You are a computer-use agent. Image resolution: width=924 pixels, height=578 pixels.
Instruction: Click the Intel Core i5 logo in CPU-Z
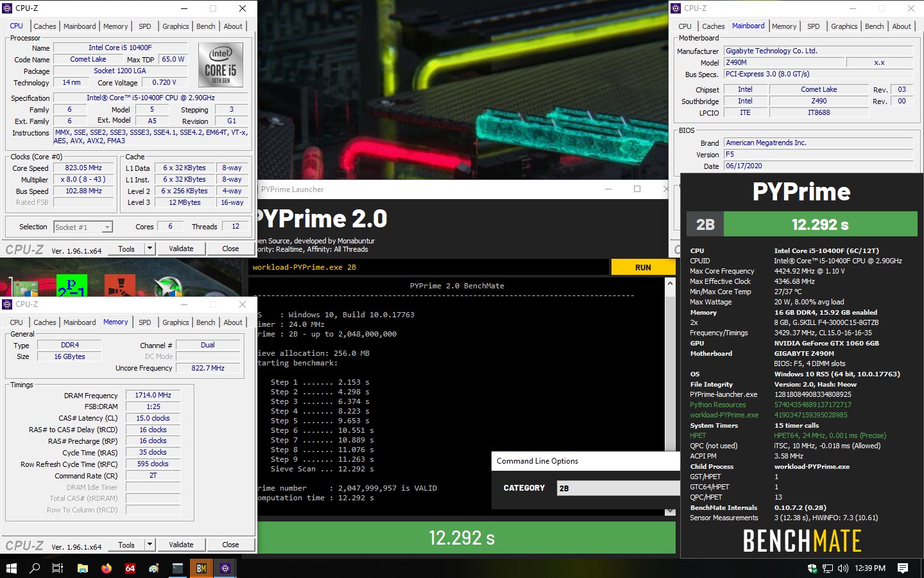221,65
